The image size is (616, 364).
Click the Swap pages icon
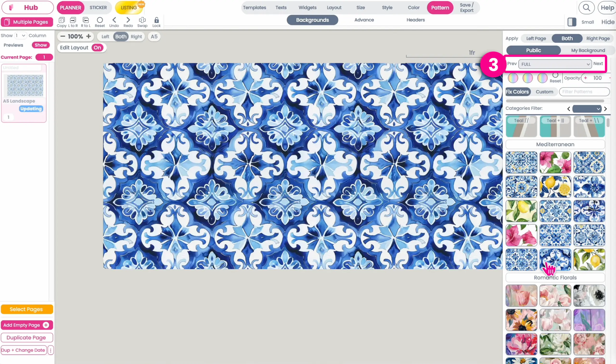click(142, 20)
